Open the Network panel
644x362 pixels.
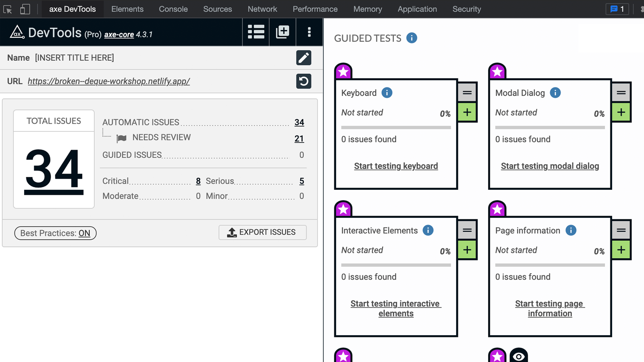point(262,9)
